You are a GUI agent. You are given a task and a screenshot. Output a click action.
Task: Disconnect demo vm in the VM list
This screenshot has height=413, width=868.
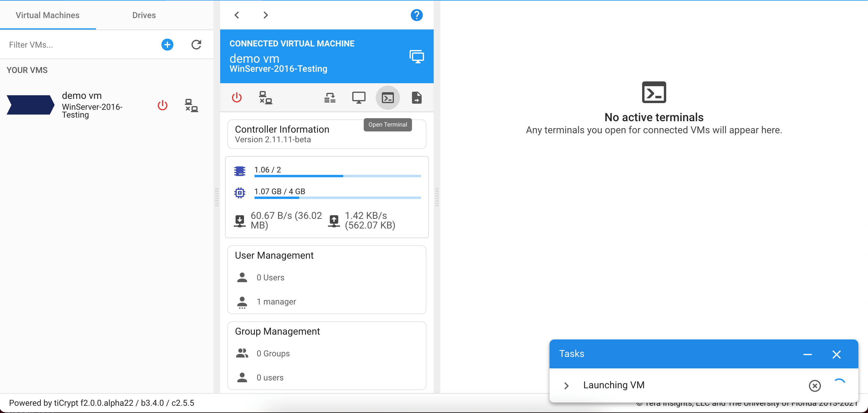192,106
